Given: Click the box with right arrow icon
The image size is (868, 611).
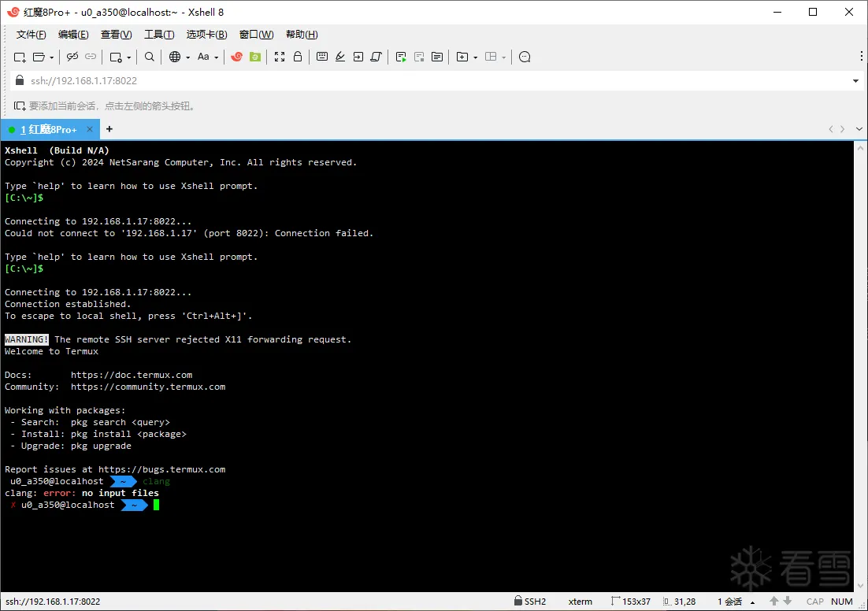Looking at the screenshot, I should pyautogui.click(x=358, y=57).
